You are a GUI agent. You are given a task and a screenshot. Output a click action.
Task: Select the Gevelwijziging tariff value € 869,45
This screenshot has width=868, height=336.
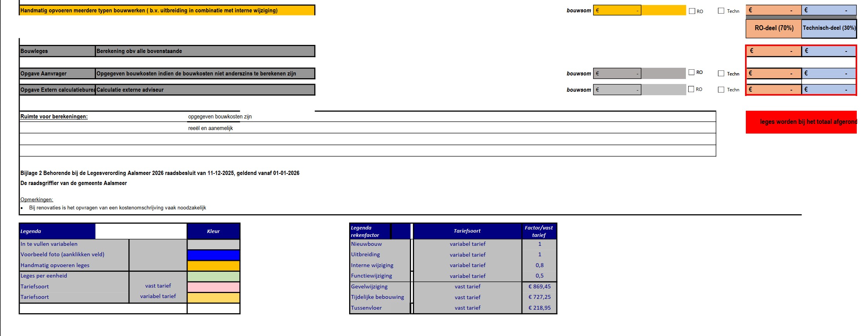coord(539,287)
